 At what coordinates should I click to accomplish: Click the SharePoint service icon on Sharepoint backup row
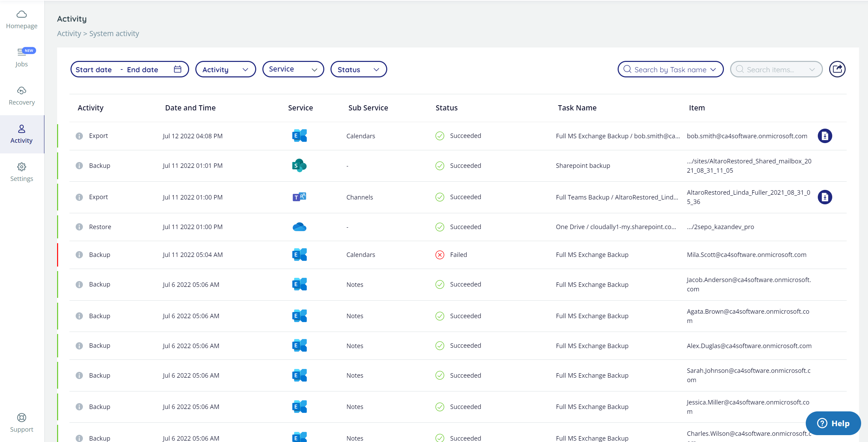tap(299, 165)
